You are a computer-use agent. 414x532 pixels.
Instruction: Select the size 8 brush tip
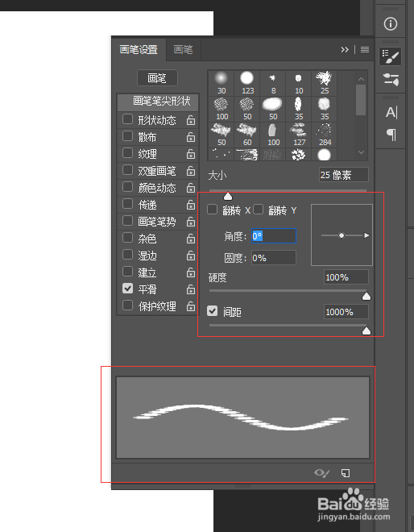(273, 83)
